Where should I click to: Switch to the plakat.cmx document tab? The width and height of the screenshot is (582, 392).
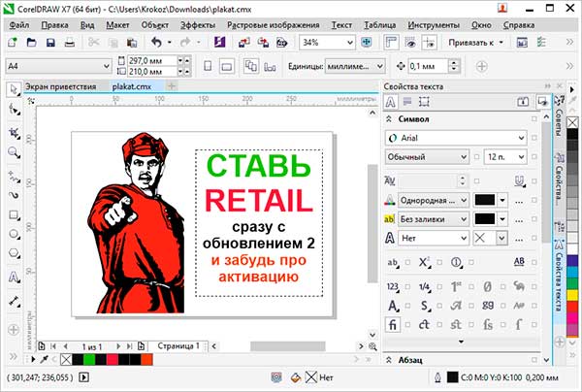pyautogui.click(x=132, y=86)
